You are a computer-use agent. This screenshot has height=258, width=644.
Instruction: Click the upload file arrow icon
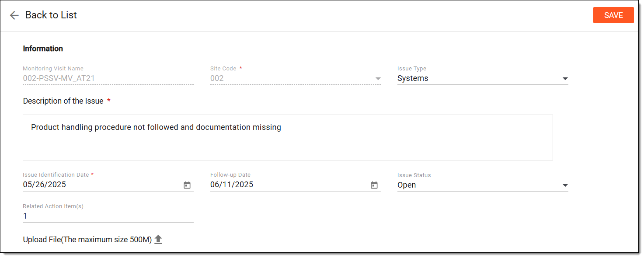158,240
